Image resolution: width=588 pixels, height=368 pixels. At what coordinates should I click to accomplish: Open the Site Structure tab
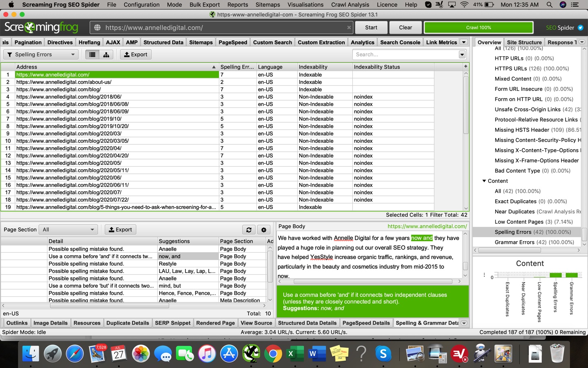pyautogui.click(x=524, y=42)
